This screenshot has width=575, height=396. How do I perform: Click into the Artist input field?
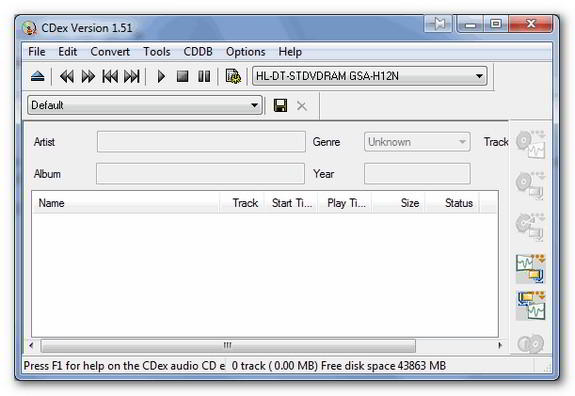[x=201, y=142]
